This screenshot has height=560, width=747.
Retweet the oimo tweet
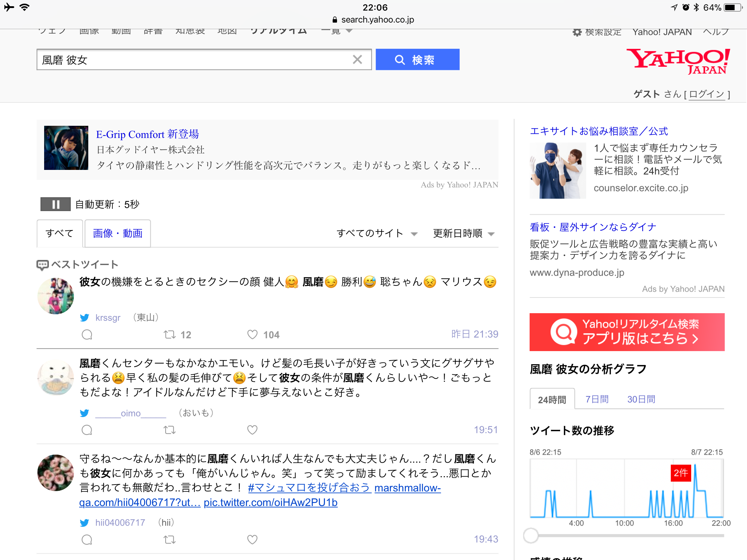[169, 430]
